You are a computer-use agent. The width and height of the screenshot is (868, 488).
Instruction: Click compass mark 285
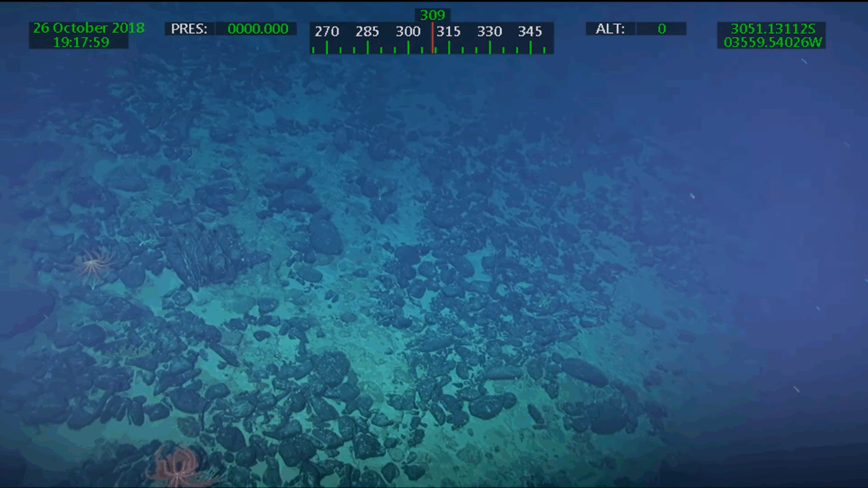pyautogui.click(x=367, y=32)
